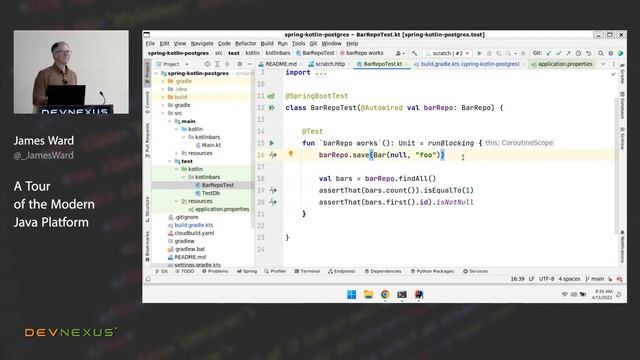This screenshot has height=360, width=640.
Task: Open Project panel options gear
Action: [240, 64]
